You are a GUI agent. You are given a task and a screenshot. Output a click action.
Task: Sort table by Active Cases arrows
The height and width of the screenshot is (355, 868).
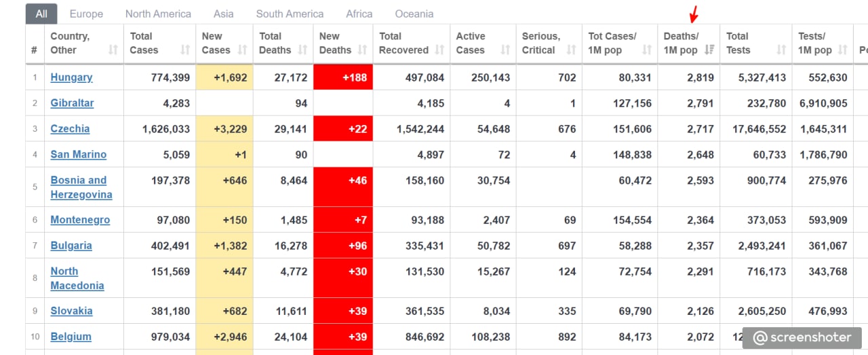(x=505, y=50)
